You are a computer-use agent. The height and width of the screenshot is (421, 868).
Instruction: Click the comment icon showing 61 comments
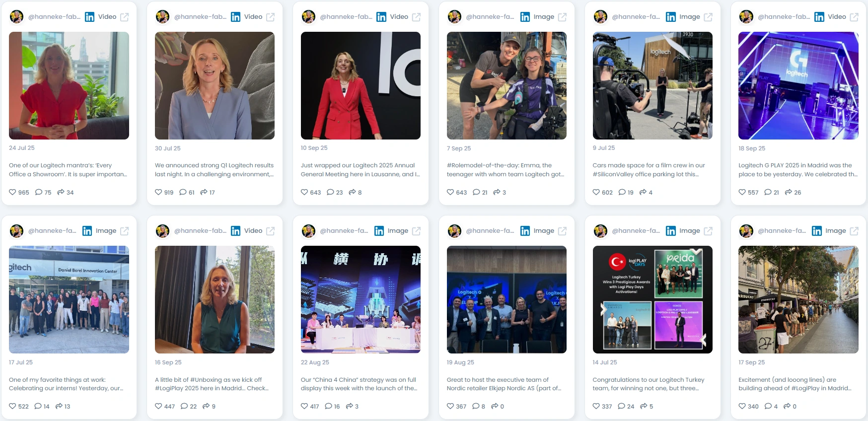[x=183, y=192]
